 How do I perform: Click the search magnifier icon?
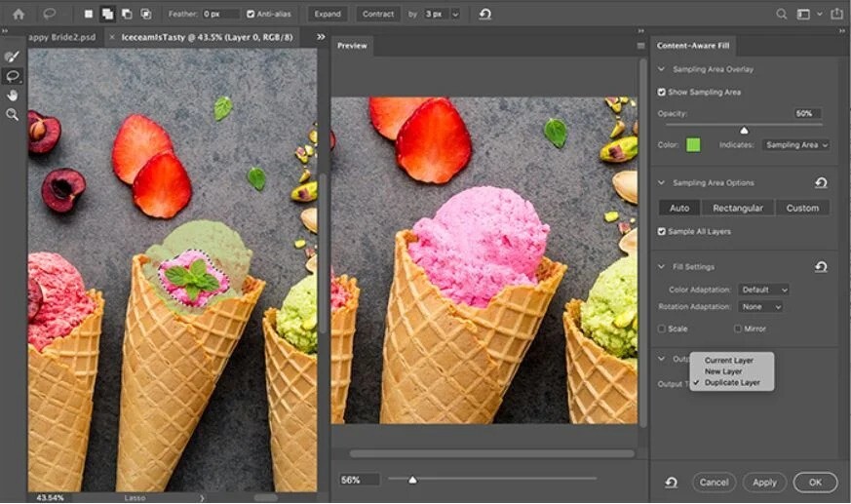[x=782, y=14]
